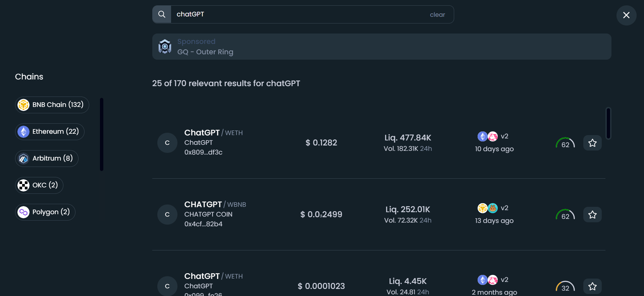This screenshot has width=644, height=296.
Task: Click the search magnifying glass icon
Action: (x=162, y=14)
